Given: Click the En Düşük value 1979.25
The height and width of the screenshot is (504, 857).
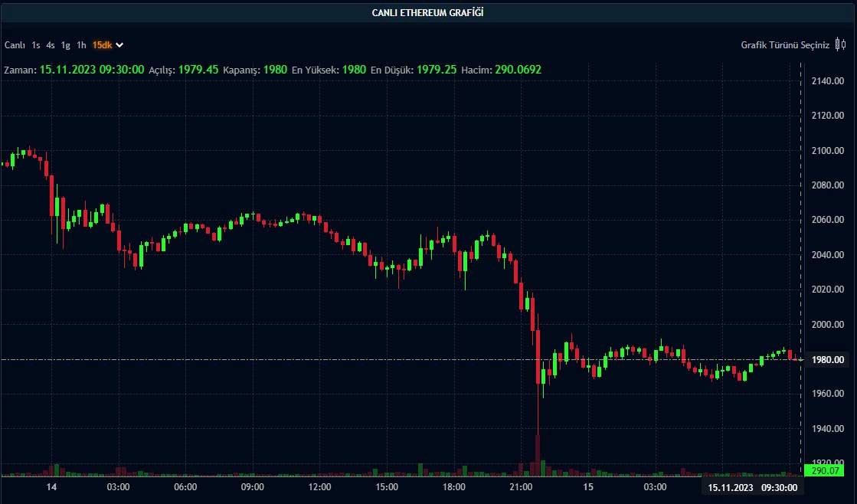Looking at the screenshot, I should 437,70.
